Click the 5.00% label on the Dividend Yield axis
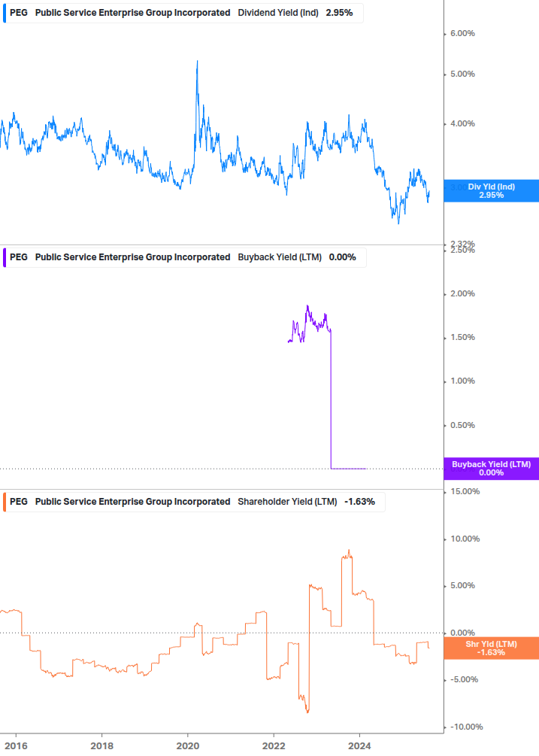Screen dimensions: 539x756 [x=462, y=74]
